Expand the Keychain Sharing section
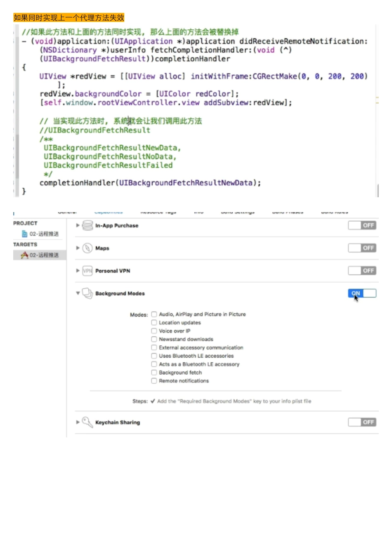392x555 pixels. [78, 422]
